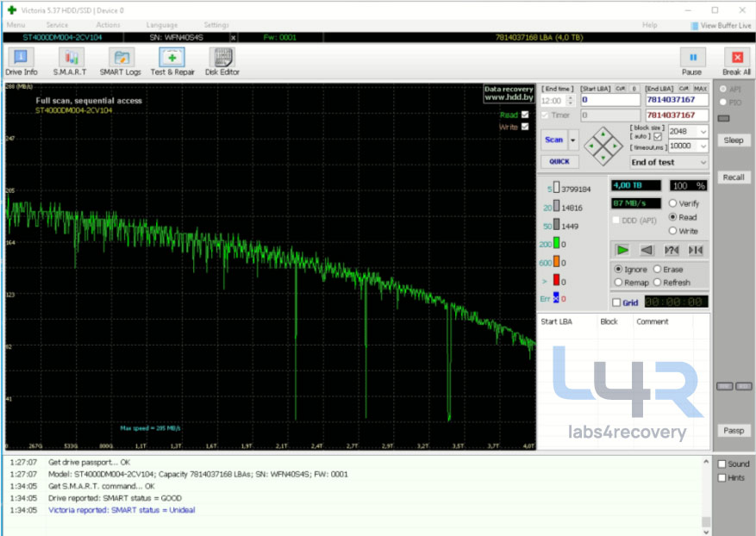Click the View Buffer Live icon
756x536 pixels.
695,26
